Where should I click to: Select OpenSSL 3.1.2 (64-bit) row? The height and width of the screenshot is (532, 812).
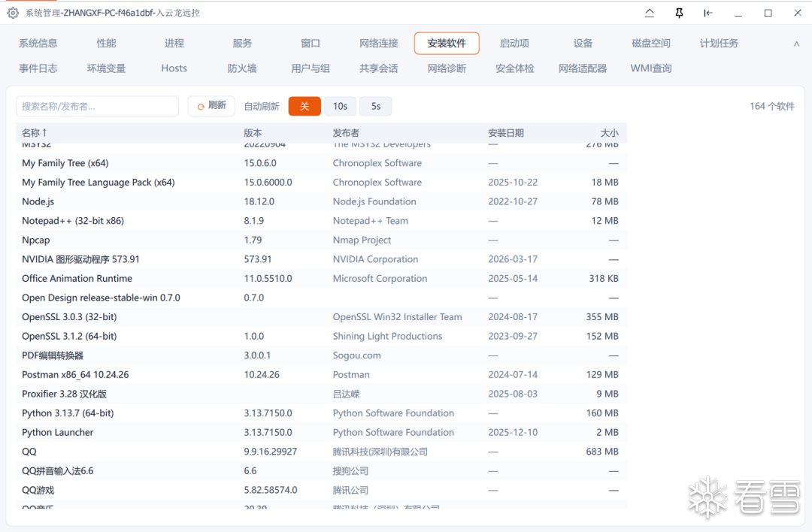[321, 336]
